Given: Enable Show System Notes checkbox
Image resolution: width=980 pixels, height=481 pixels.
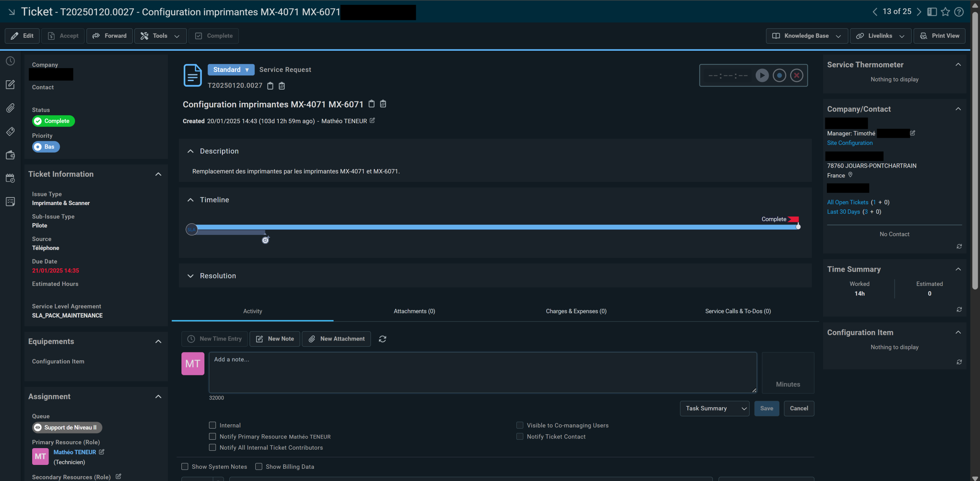Looking at the screenshot, I should (x=185, y=466).
